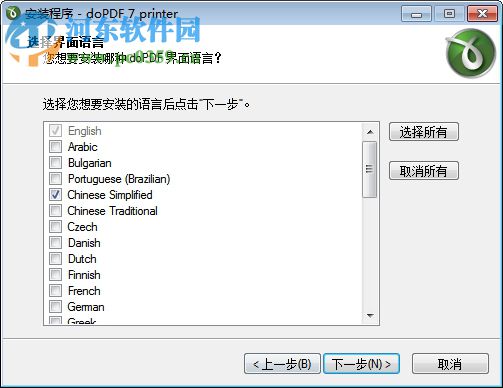Viewport: 503px width, 388px height.
Task: Enable the Finnish language checkbox
Action: (55, 274)
